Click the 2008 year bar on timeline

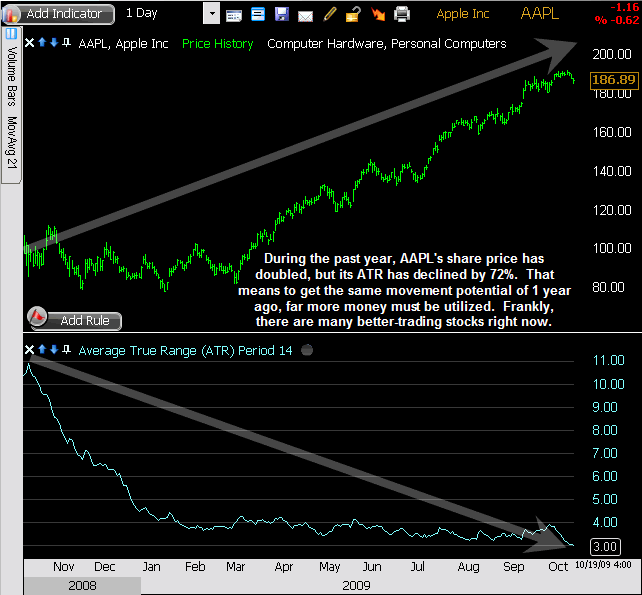coord(82,586)
